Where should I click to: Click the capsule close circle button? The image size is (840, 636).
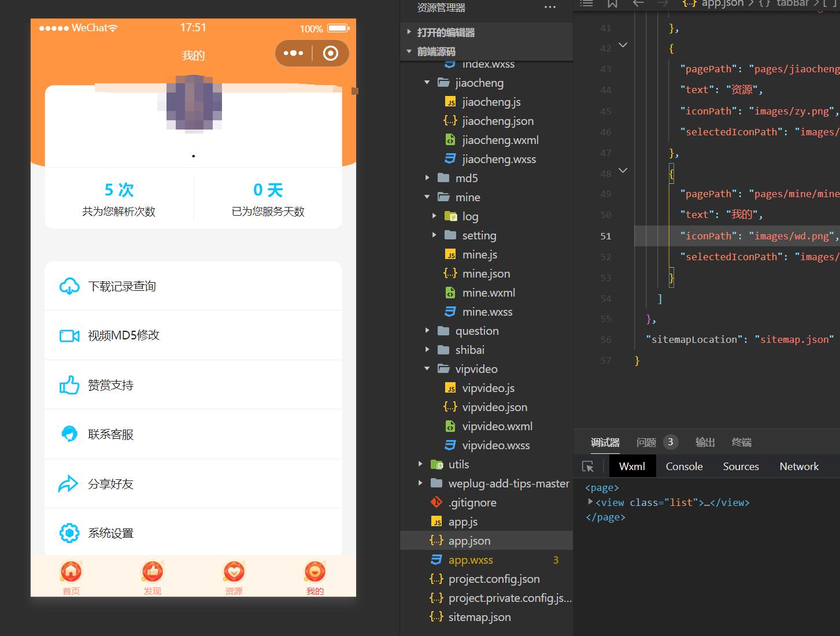point(331,53)
